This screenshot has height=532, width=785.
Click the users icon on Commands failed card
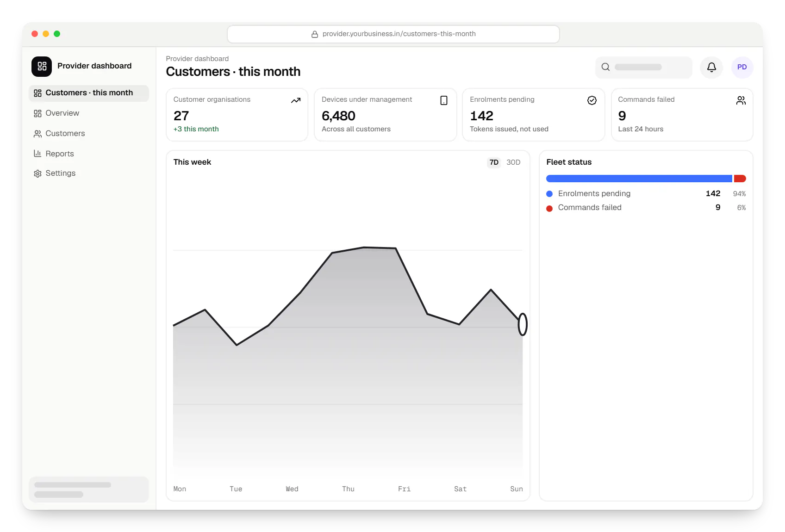coord(741,100)
